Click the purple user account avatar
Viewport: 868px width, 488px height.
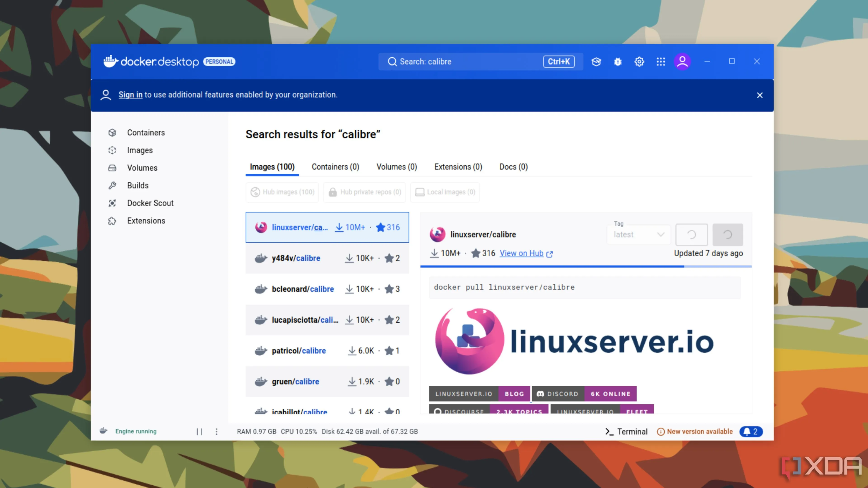pyautogui.click(x=682, y=62)
